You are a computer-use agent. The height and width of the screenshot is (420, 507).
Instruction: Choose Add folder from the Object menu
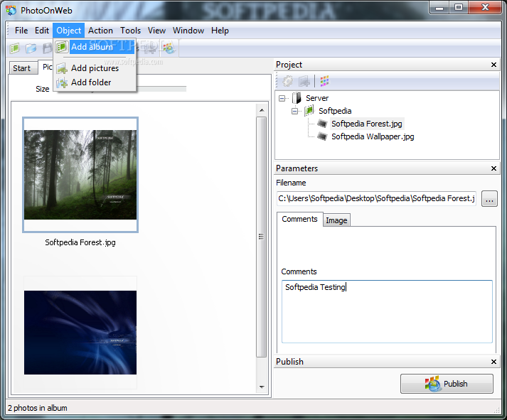tap(95, 82)
